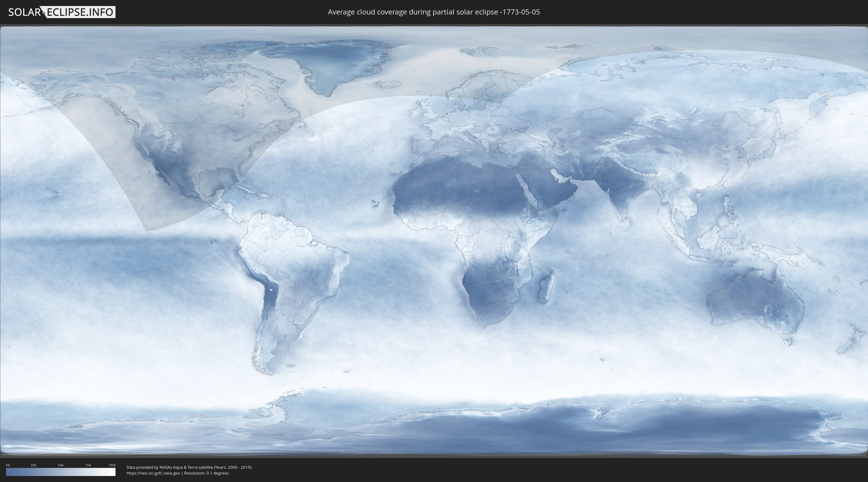Click the 25% label on the legend

pos(33,465)
